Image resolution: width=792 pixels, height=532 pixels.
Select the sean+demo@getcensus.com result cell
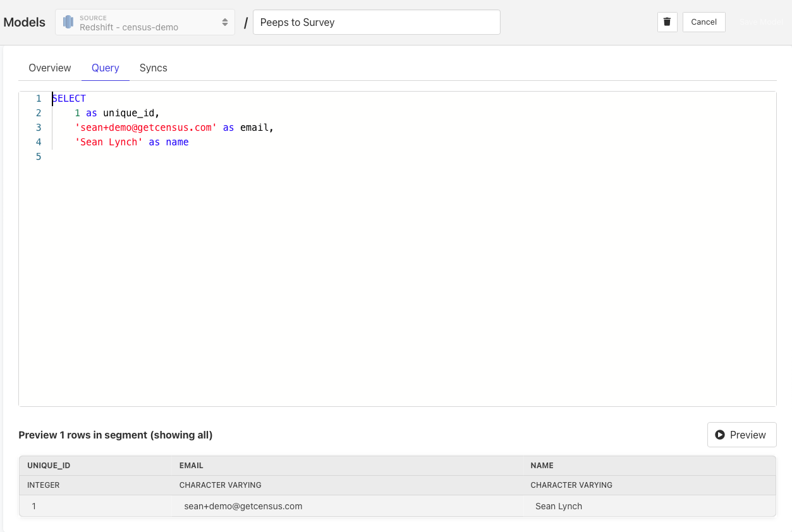pyautogui.click(x=243, y=506)
